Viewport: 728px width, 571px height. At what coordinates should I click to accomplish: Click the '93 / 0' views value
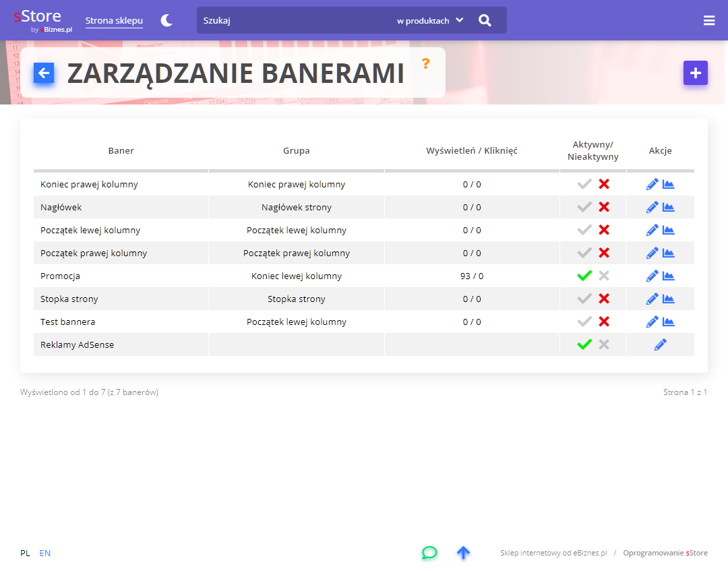coord(472,276)
